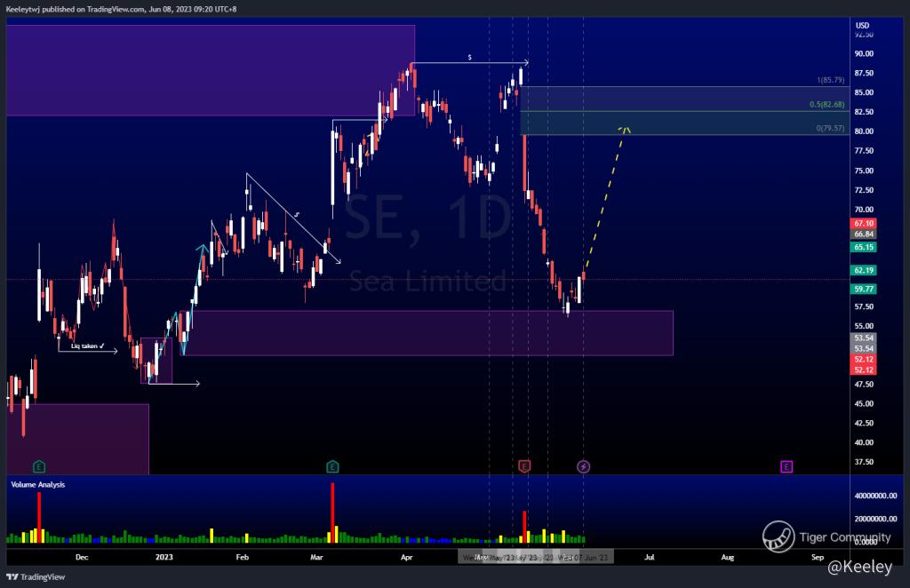Click the 'Liq taken ✓' annotation text
Viewport: 910px width, 588px height.
point(88,346)
